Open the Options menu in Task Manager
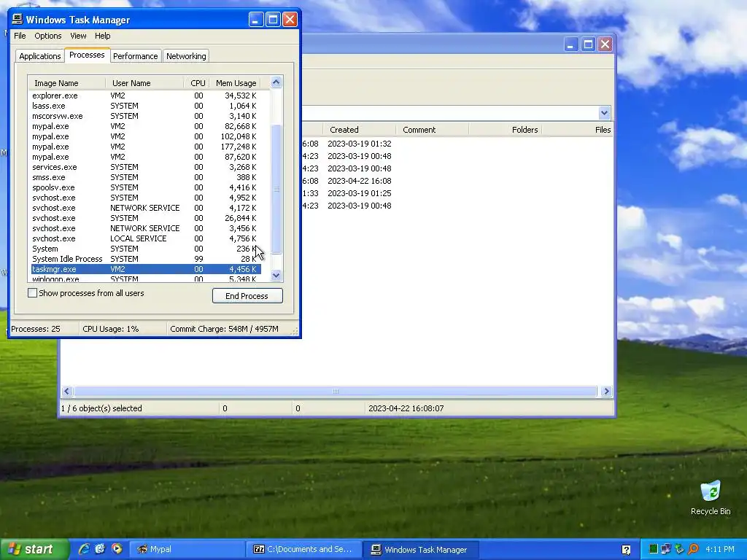 [x=47, y=36]
